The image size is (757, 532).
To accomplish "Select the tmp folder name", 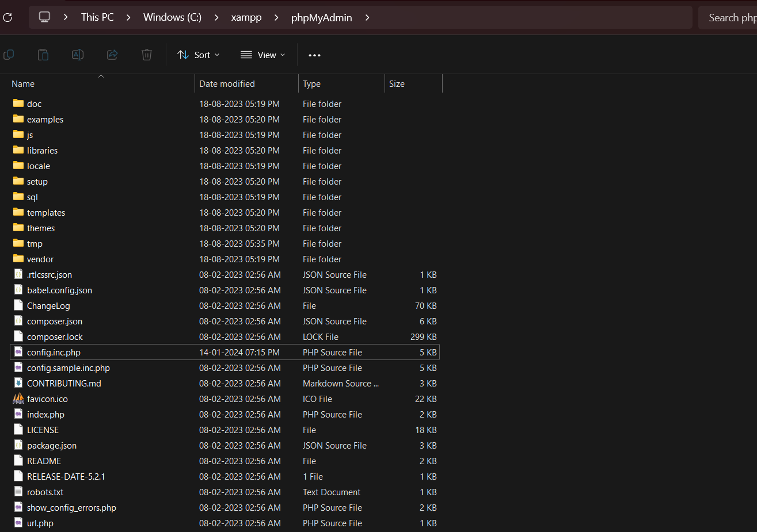I will 35,243.
